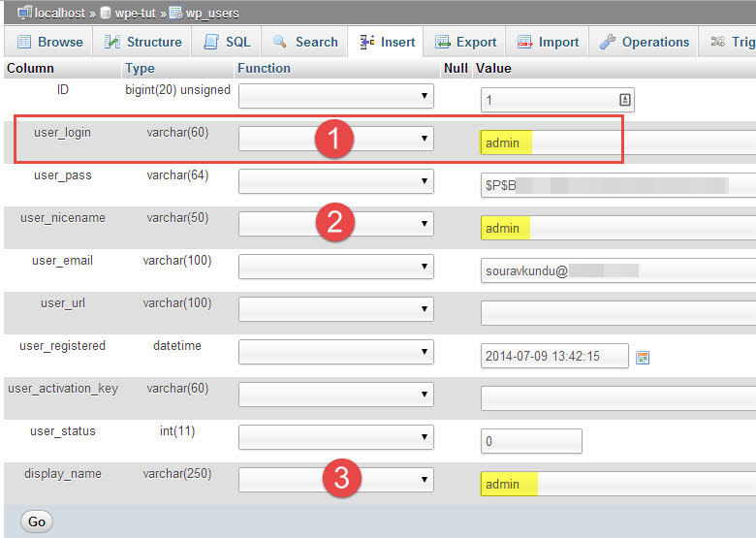Click the Triggers tab icon

click(x=718, y=42)
